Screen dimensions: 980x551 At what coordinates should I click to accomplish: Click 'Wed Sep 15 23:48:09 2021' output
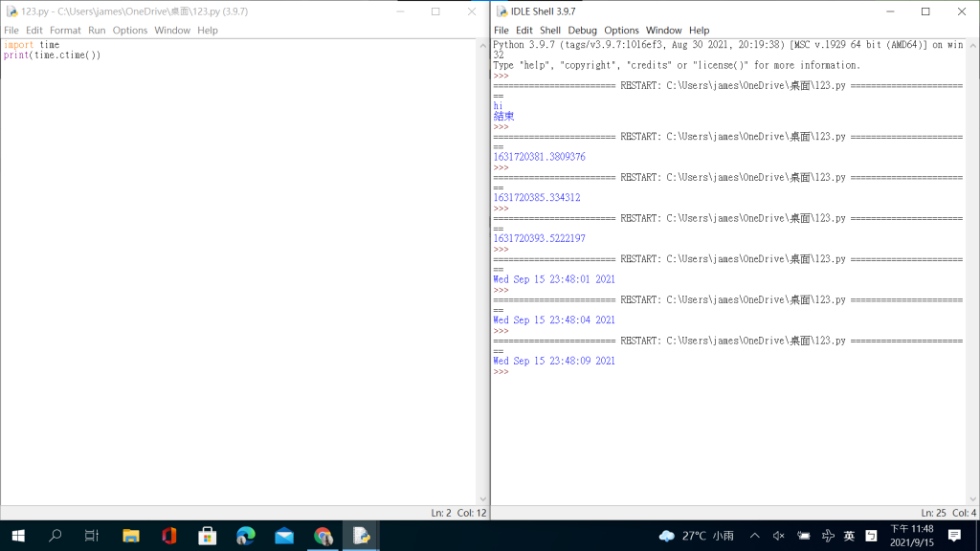pos(554,361)
